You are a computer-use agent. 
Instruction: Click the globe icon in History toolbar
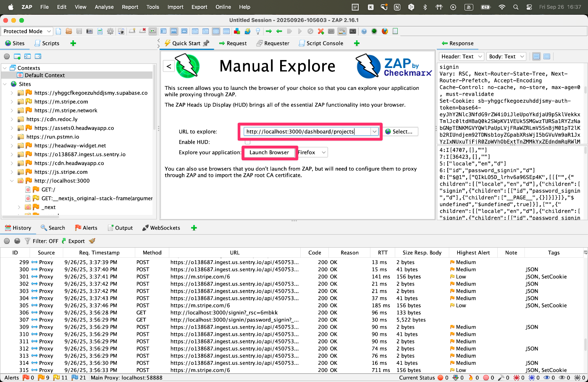(17, 241)
